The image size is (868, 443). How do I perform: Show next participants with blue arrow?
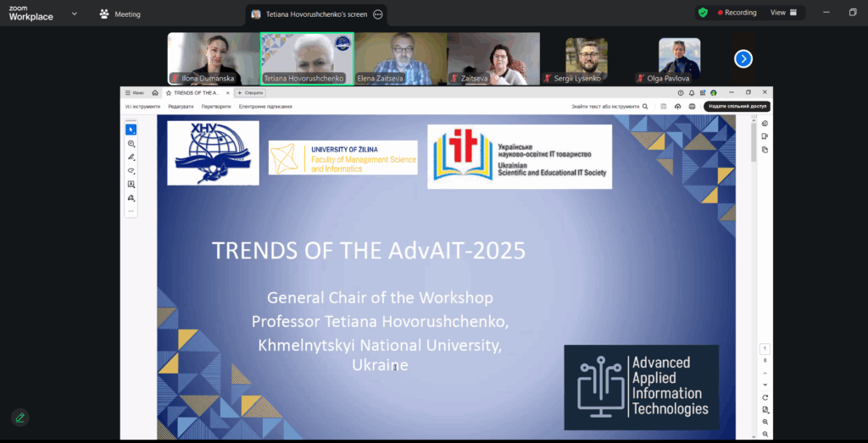point(743,58)
